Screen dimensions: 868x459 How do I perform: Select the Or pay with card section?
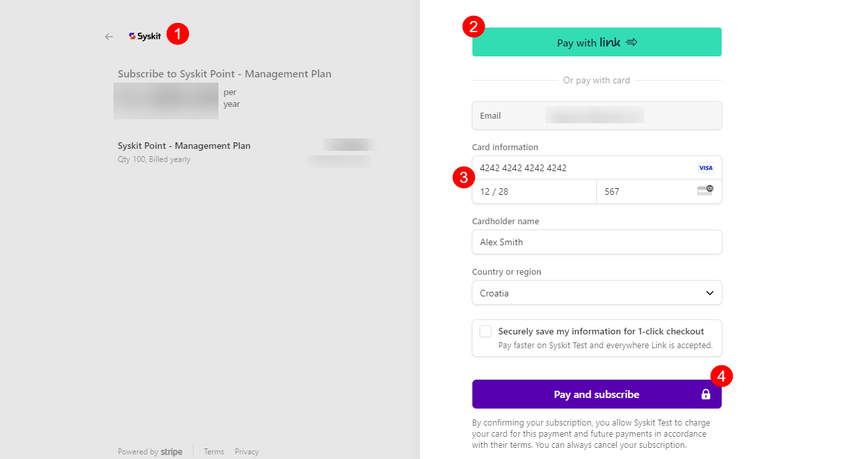(596, 79)
